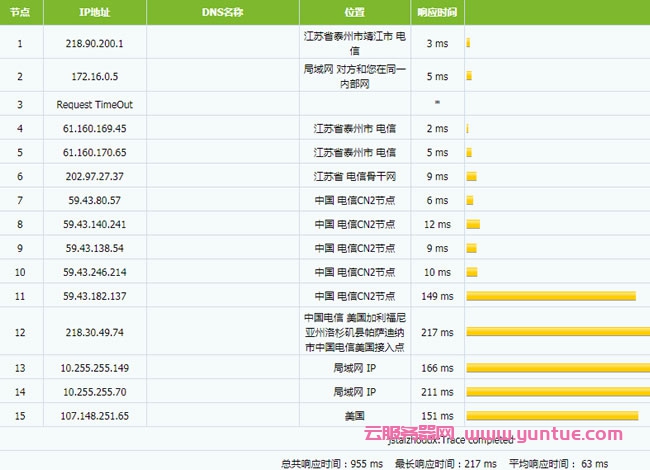Viewport: 650px width, 470px height.
Task: Click the 位置 column header
Action: (354, 12)
